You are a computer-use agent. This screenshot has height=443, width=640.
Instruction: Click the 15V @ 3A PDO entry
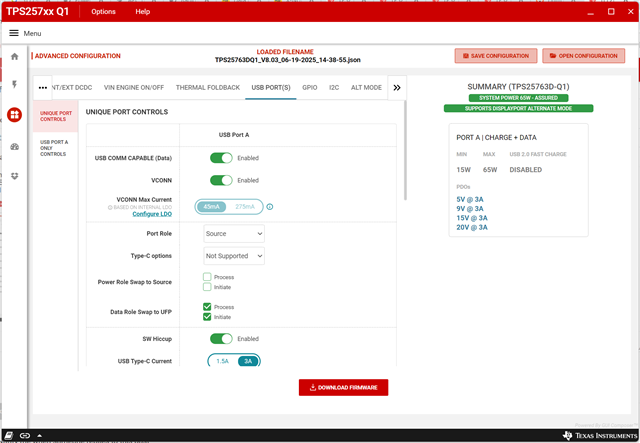472,218
